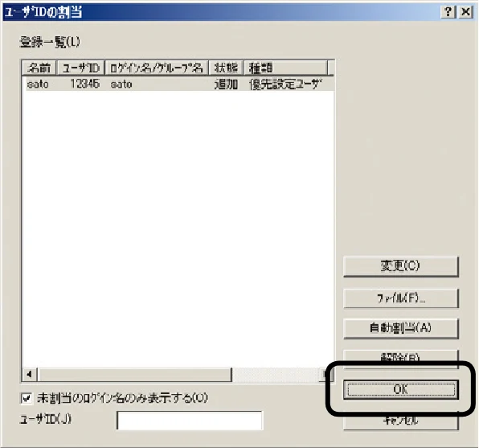Viewport: 479px width, 448px height.
Task: Sort by the 名前 column header
Action: [39, 68]
